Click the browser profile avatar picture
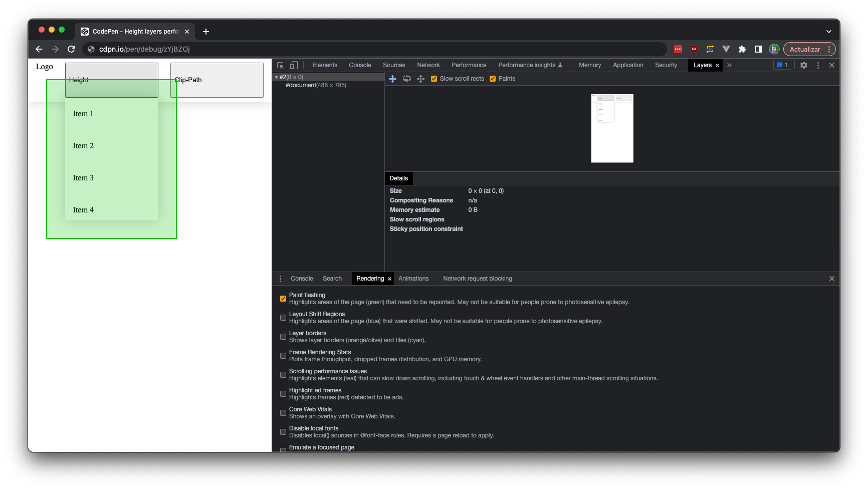 pos(774,49)
